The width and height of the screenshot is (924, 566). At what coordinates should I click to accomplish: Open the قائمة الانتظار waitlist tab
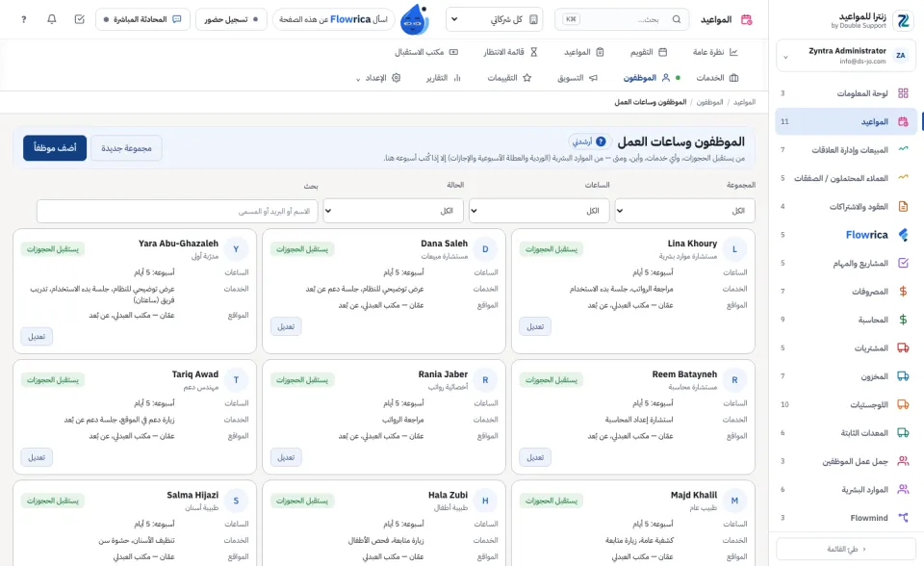point(510,52)
